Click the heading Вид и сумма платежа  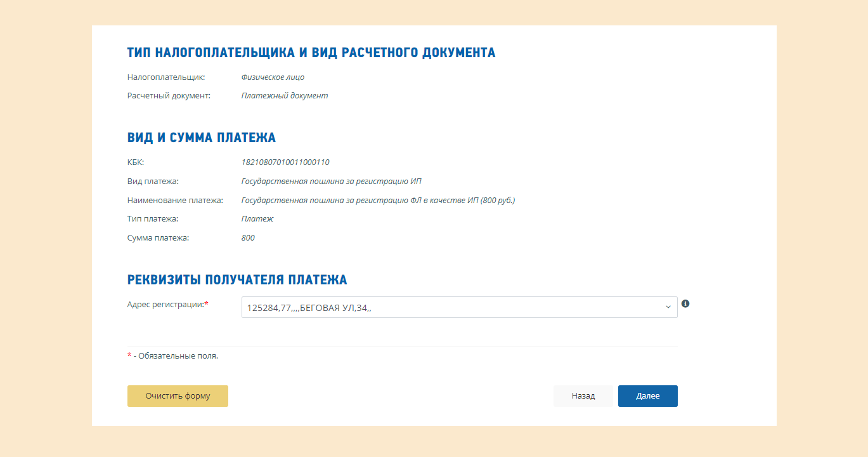click(202, 138)
